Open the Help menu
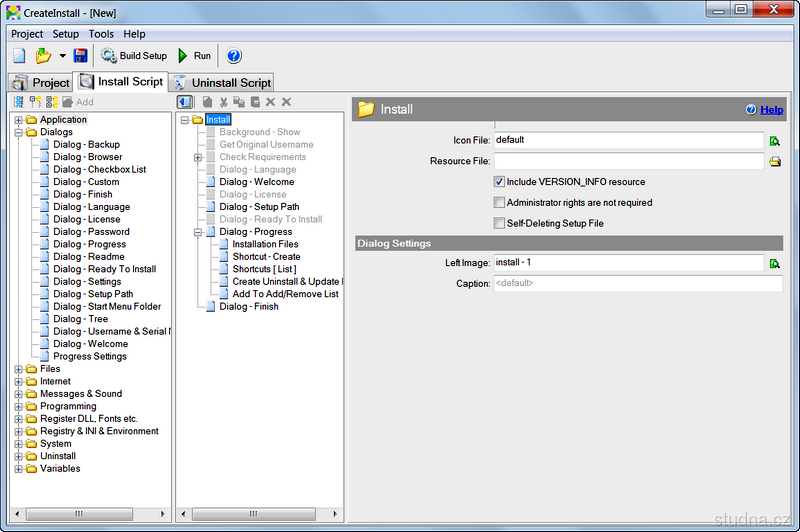Viewport: 800px width, 532px height. (x=134, y=34)
